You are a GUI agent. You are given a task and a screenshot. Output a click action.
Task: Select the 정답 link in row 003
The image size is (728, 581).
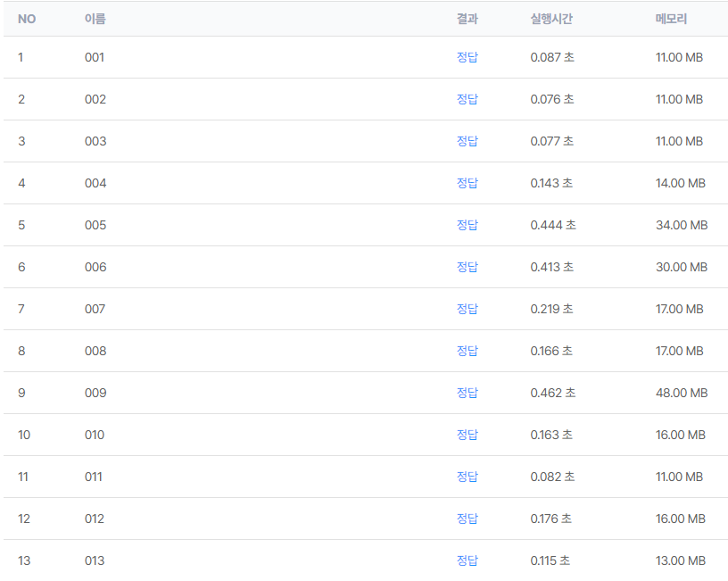467,141
